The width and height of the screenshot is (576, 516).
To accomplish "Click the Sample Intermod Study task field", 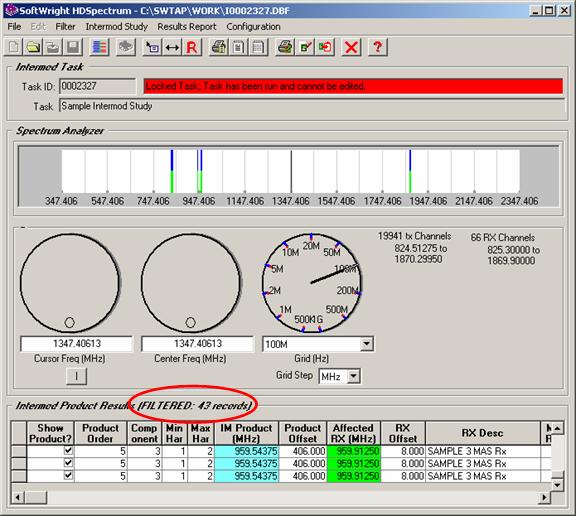I will pyautogui.click(x=312, y=106).
